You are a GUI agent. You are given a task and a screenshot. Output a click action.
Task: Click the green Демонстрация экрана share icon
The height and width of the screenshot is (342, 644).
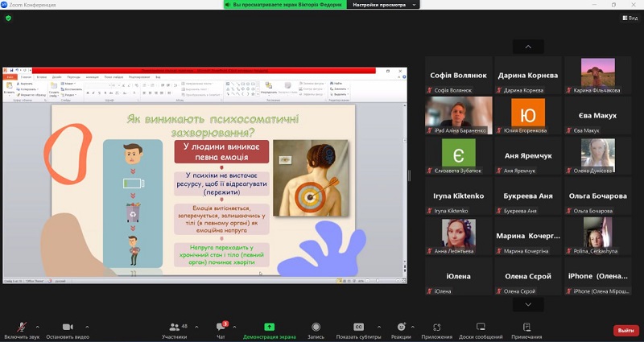[269, 327]
